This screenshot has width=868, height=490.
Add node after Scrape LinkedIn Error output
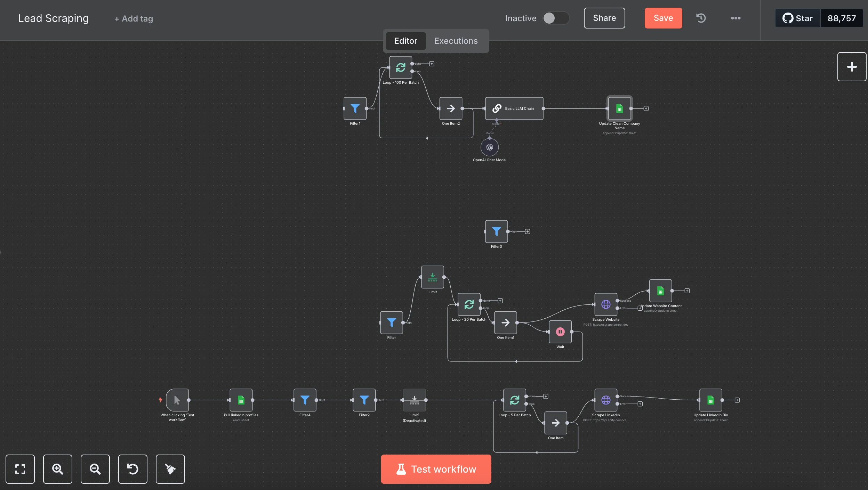tap(640, 404)
